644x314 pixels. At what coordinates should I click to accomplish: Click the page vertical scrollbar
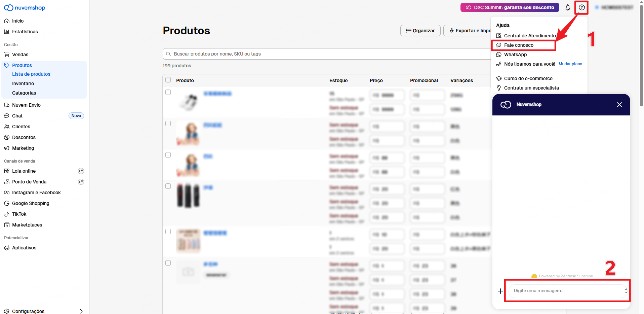click(641, 56)
